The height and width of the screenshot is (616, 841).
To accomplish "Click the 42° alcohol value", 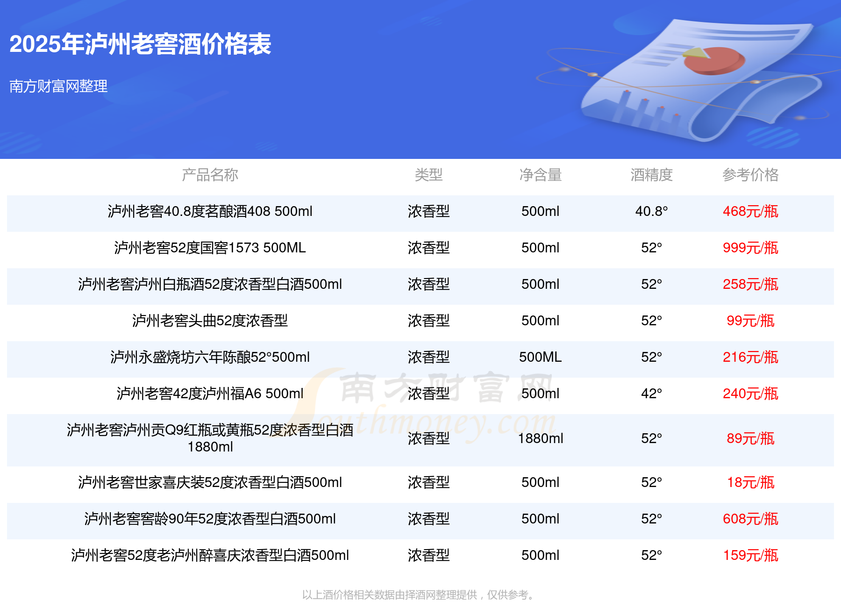I will coord(651,394).
